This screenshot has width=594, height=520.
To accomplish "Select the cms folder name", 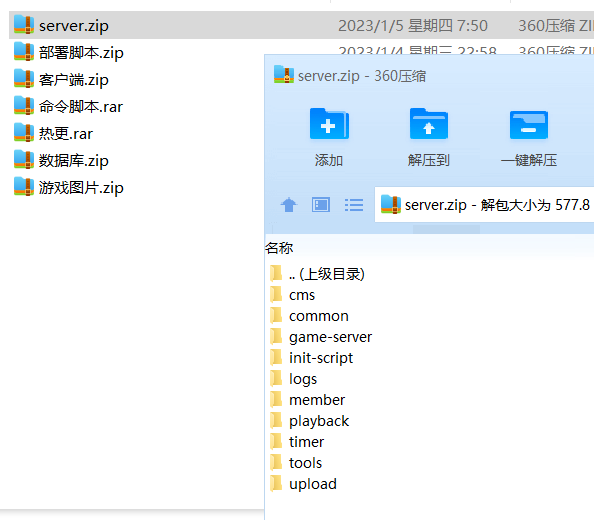I will [302, 295].
